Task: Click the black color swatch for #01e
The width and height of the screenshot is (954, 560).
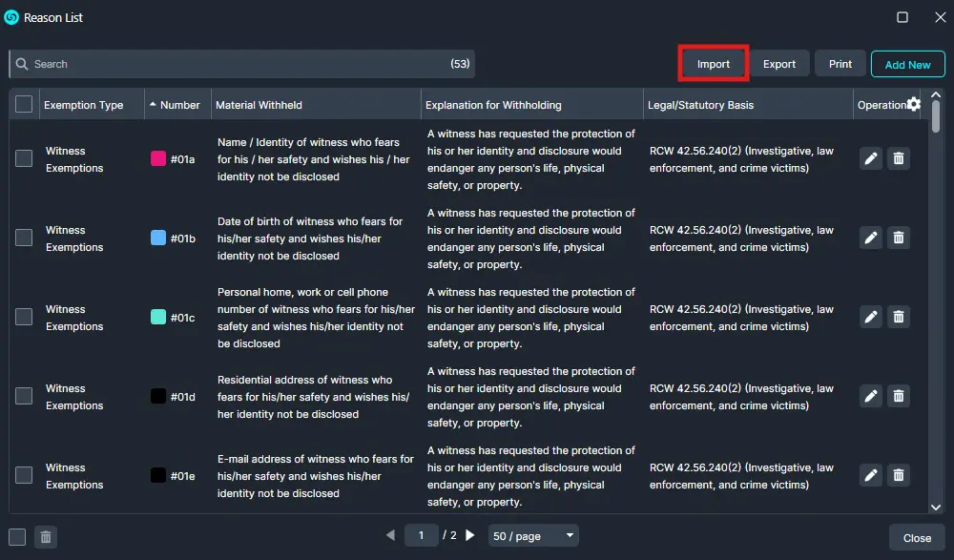Action: [158, 475]
